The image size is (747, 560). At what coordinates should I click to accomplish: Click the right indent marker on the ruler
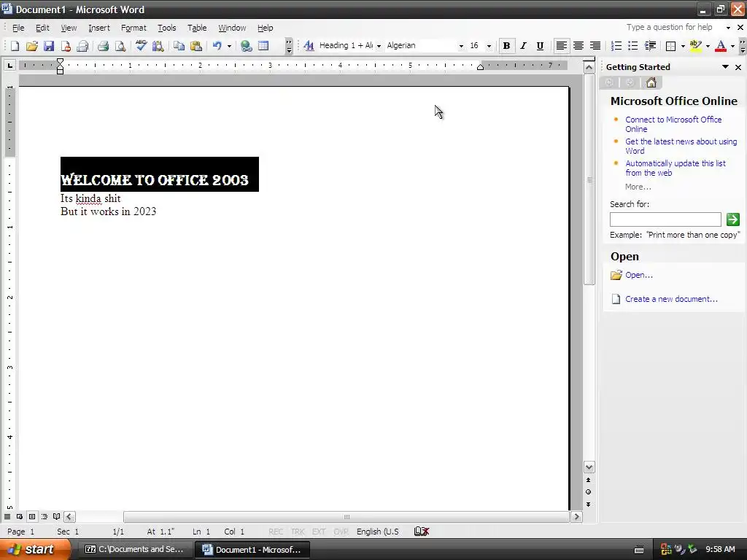(x=480, y=68)
